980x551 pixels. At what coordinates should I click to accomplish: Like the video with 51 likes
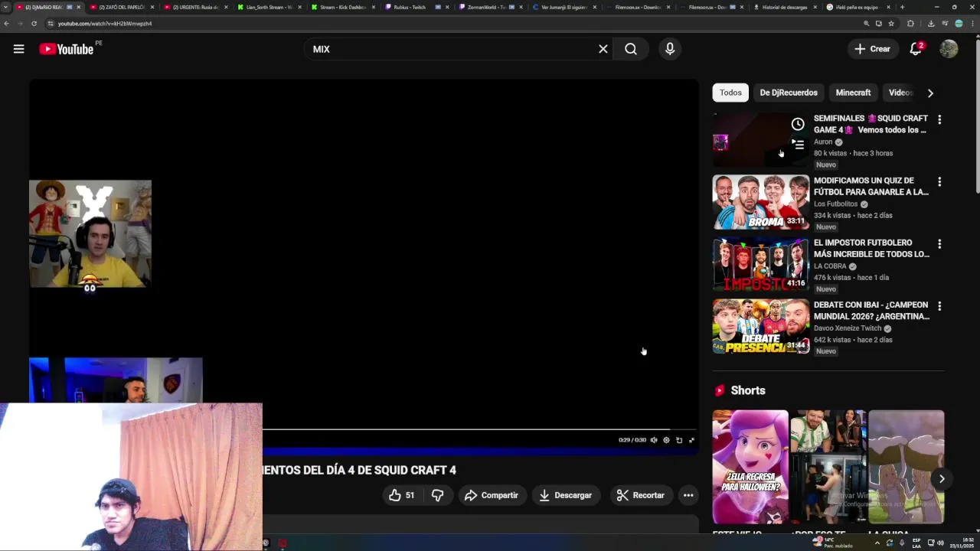(x=402, y=495)
